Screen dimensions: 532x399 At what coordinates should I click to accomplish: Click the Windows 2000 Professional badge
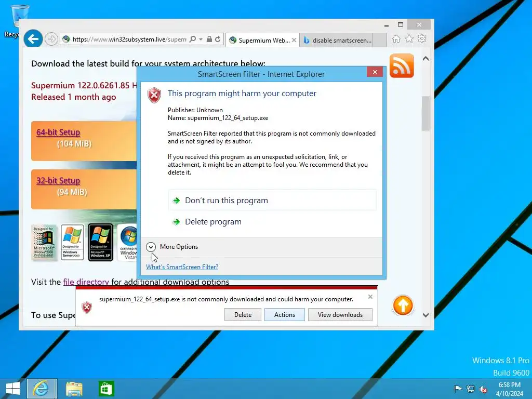pos(44,242)
